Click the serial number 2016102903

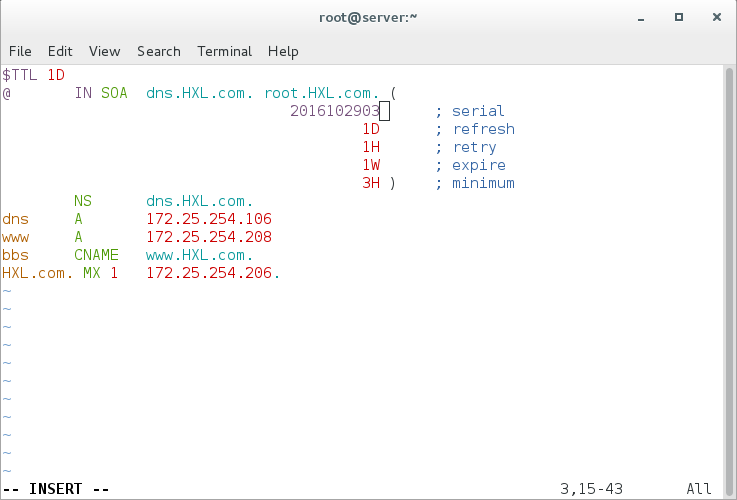pos(335,111)
